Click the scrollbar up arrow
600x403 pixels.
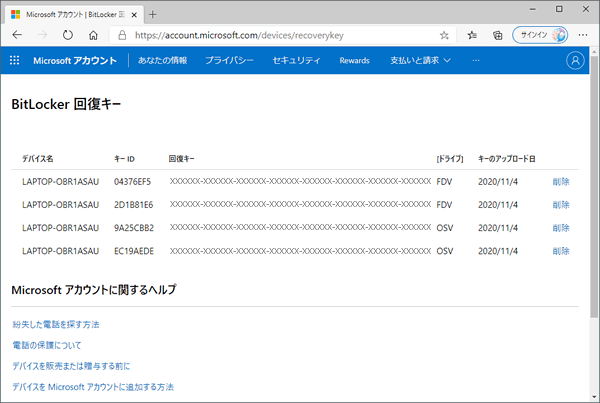(x=594, y=51)
